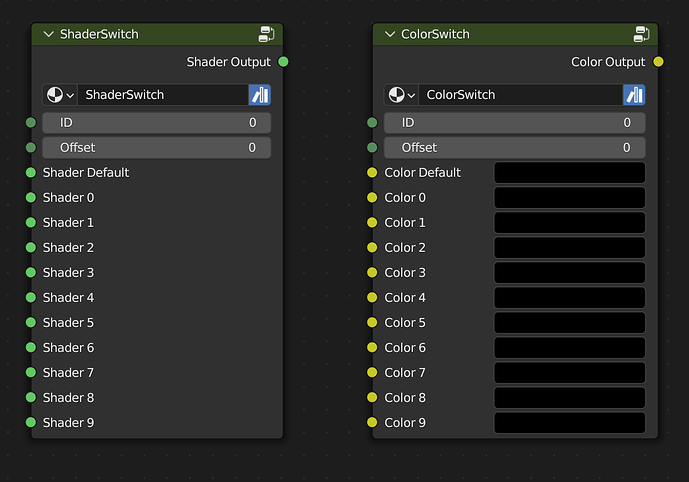The width and height of the screenshot is (689, 482).
Task: Click the ID value field in ColorSwitch
Action: 515,123
